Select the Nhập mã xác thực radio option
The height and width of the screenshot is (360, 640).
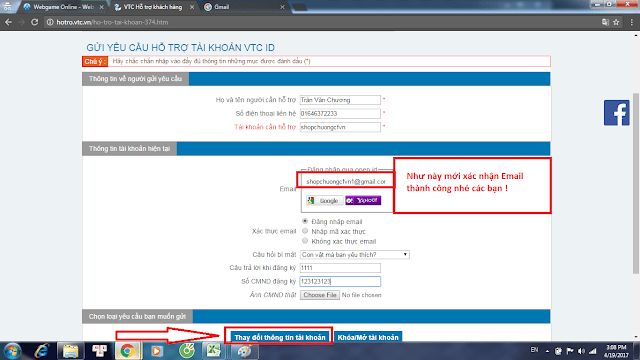coord(305,231)
